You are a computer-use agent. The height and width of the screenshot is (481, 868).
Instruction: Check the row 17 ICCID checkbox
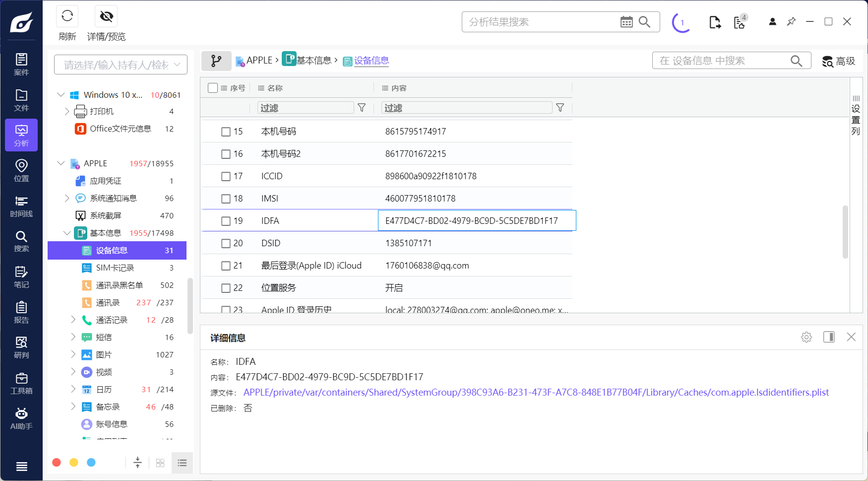point(226,176)
